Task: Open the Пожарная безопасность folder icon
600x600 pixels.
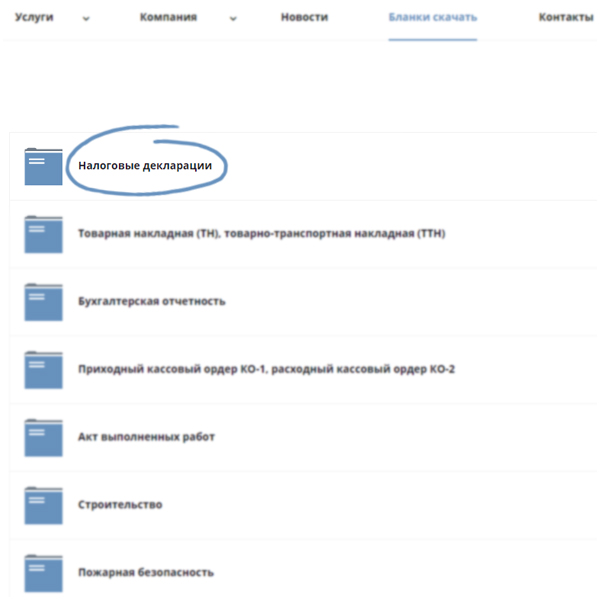Action: 43,573
